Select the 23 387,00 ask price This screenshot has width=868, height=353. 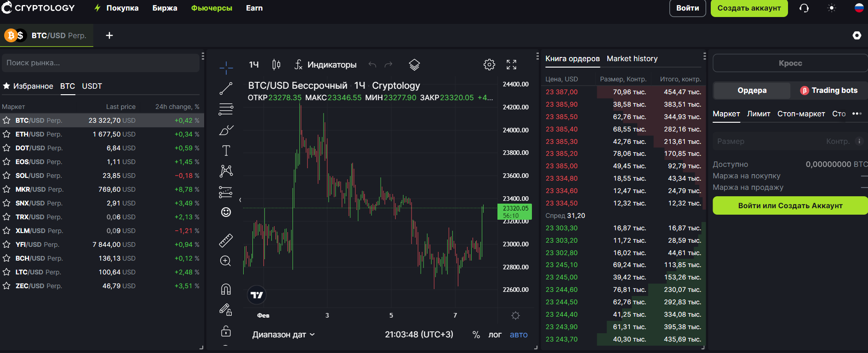point(561,92)
